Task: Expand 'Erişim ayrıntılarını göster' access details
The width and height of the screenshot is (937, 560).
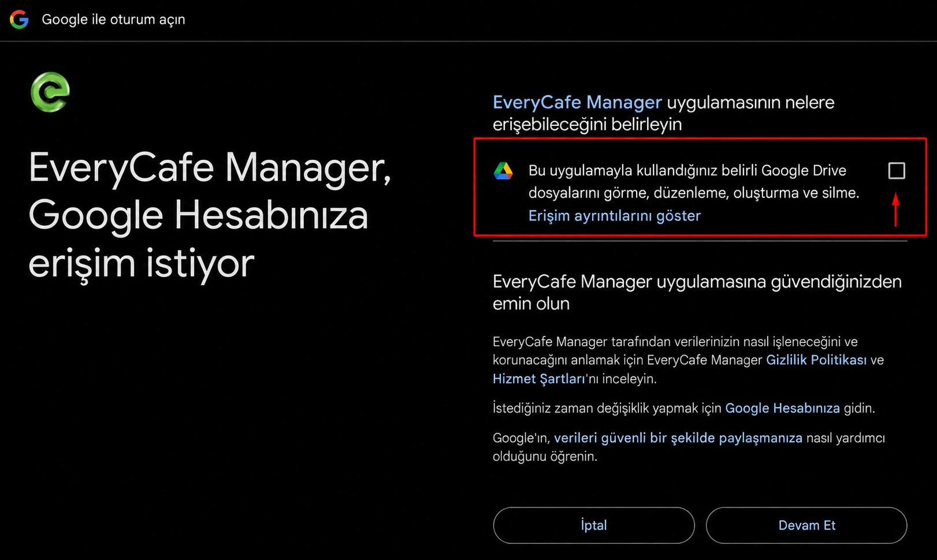Action: [x=614, y=216]
